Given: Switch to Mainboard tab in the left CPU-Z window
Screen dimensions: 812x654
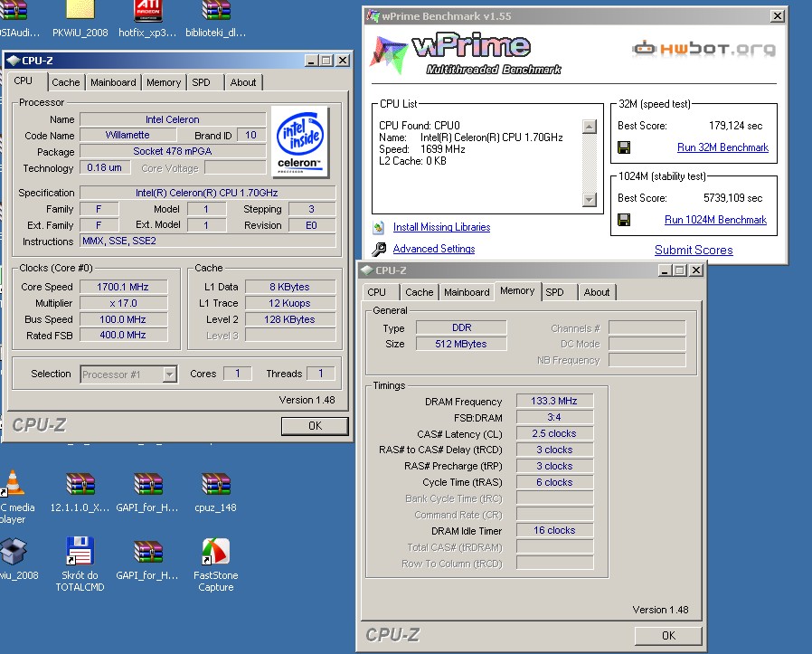Looking at the screenshot, I should coord(113,82).
